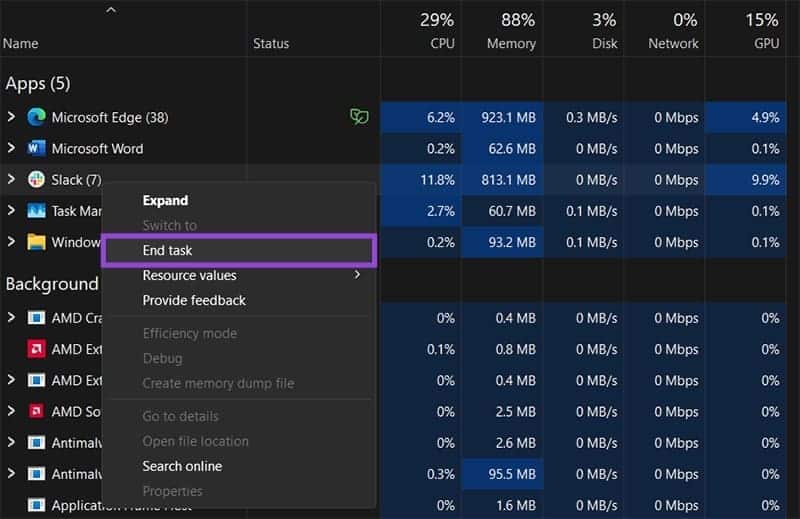Click the Application Frame Host icon
Screen dimensions: 800x519
click(x=36, y=505)
